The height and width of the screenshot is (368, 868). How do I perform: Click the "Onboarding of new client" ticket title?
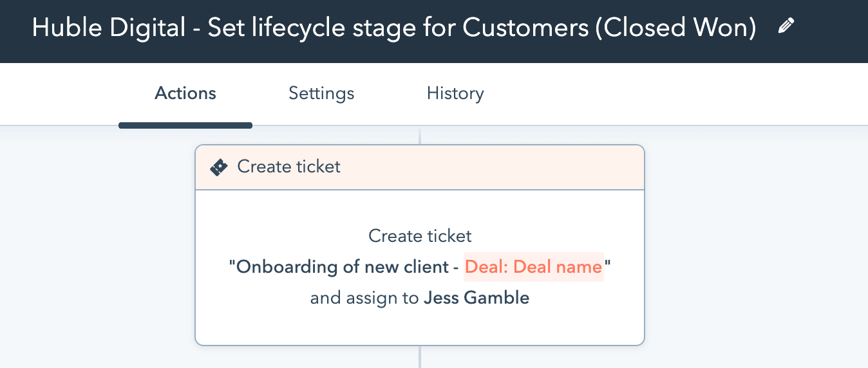pyautogui.click(x=342, y=267)
